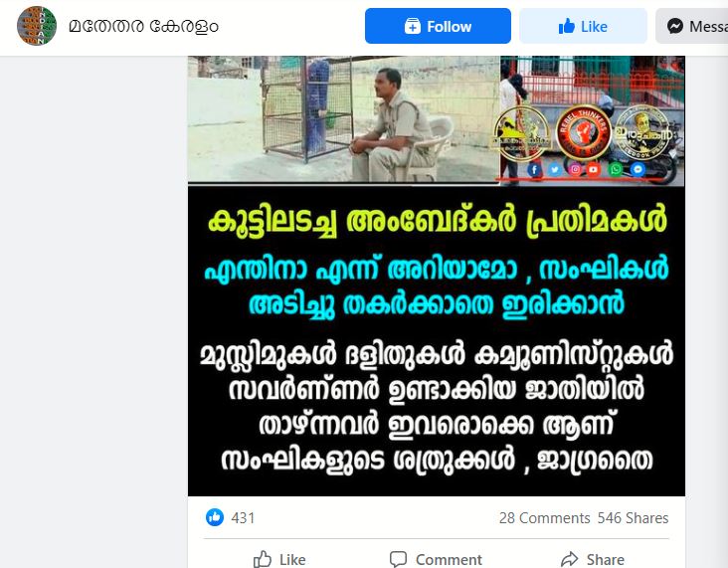Viewport: 728px width, 568px height.
Task: Open the post image with caged statue
Action: (436, 276)
